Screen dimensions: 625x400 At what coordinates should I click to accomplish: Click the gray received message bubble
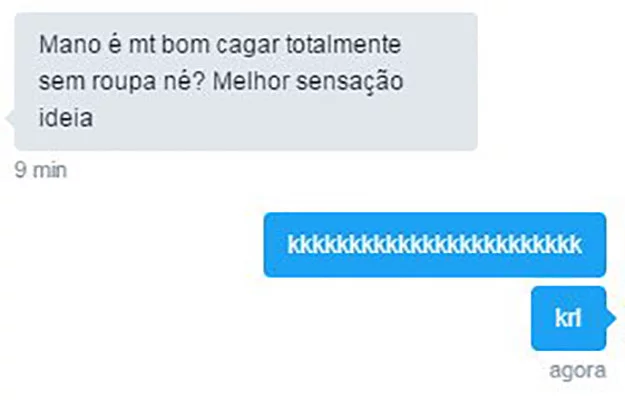click(246, 82)
